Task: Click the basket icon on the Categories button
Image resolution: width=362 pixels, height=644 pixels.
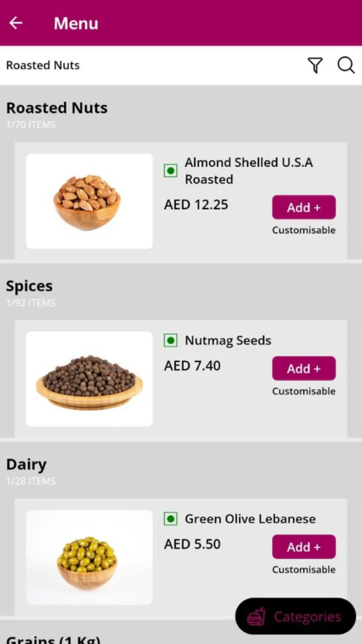Action: [257, 617]
